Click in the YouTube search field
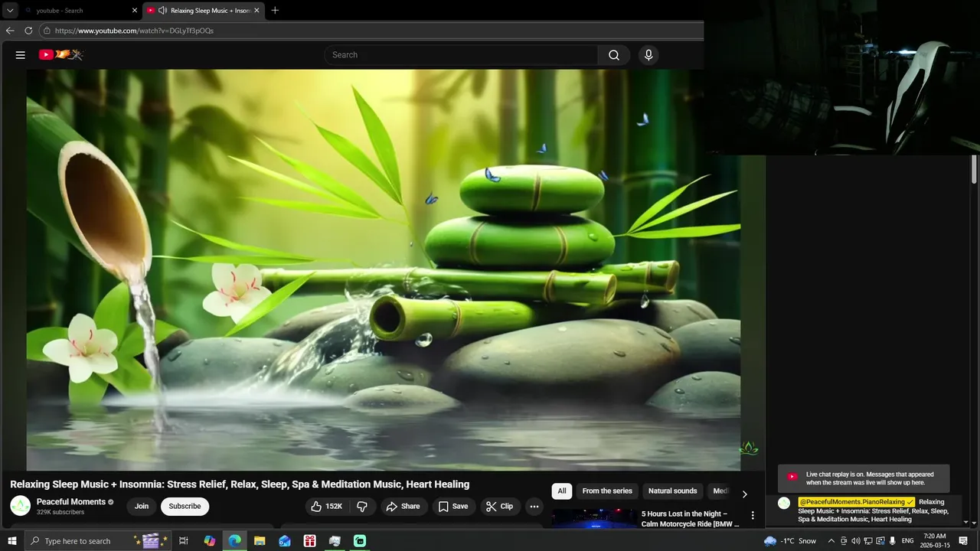This screenshot has height=551, width=980. coord(462,55)
